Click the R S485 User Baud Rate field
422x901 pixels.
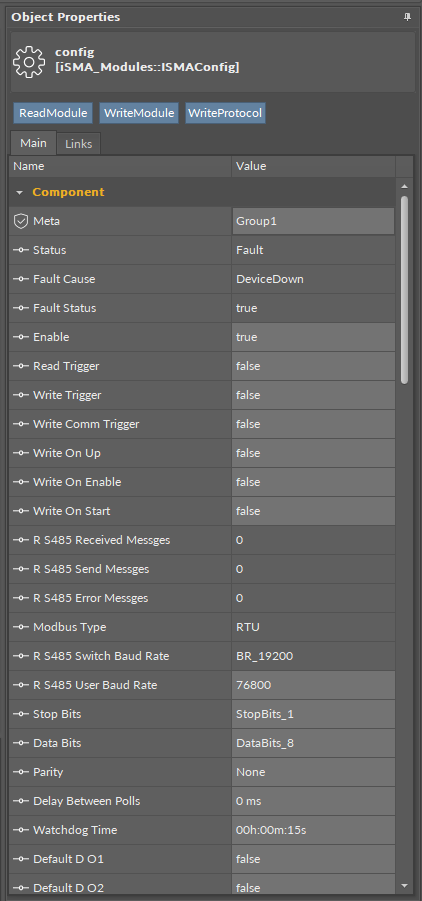[313, 685]
